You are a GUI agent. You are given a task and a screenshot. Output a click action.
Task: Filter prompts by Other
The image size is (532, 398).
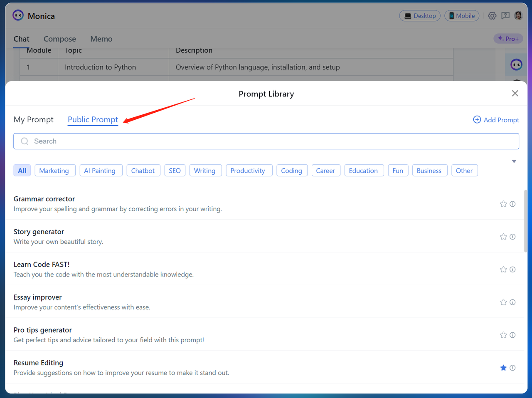click(x=464, y=171)
